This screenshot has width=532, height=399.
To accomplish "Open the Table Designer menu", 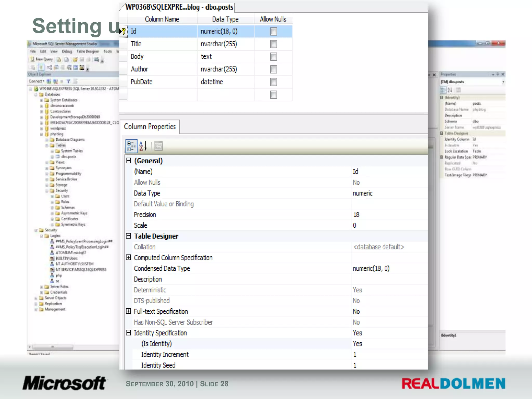I will tap(88, 51).
